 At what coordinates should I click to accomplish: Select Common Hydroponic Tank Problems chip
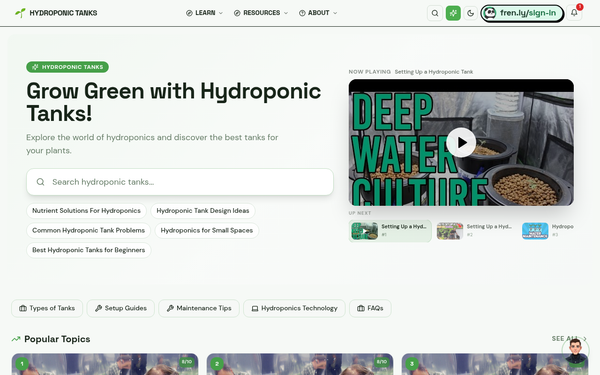[88, 230]
